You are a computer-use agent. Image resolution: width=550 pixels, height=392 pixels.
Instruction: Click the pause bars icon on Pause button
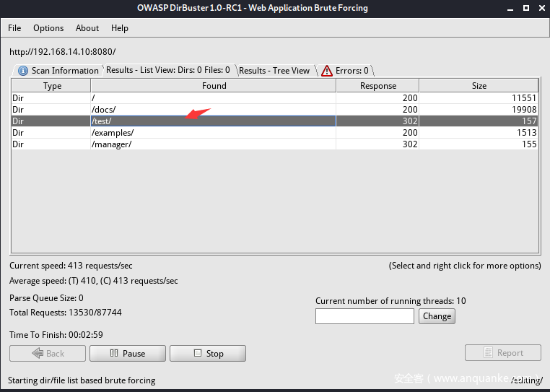pos(114,353)
